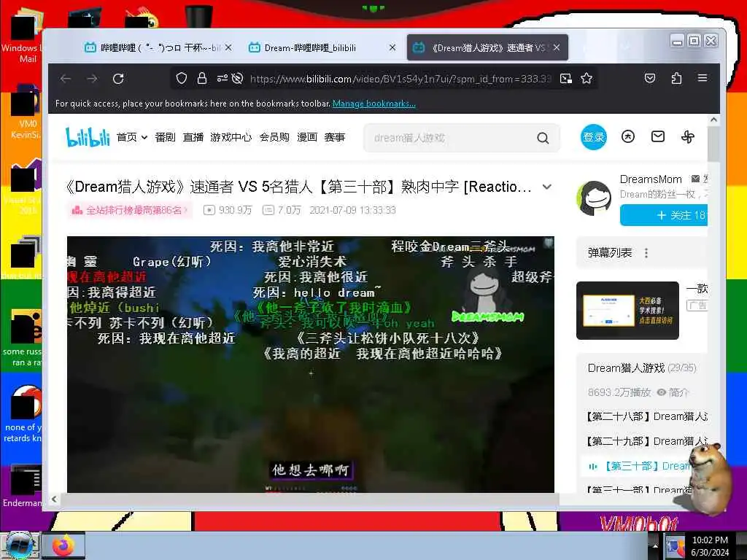Click the bilibili search input field

(x=450, y=138)
